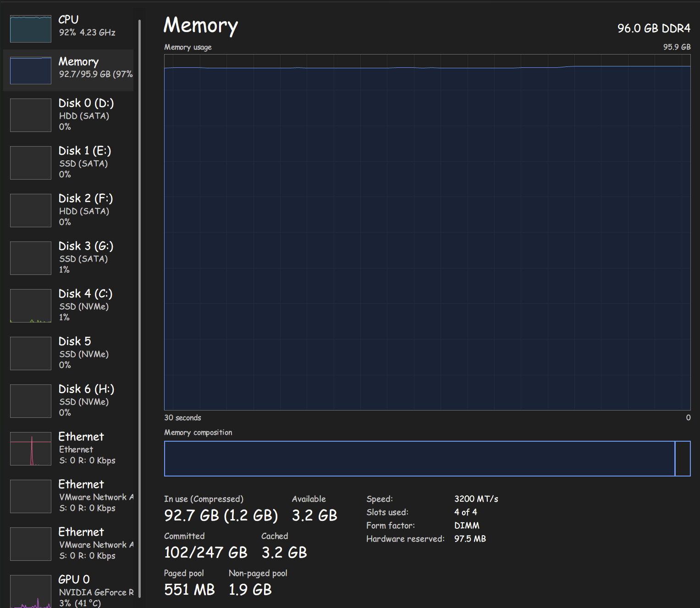Viewport: 700px width, 608px height.
Task: Select GPU 0 NVIDIA GeForce entry
Action: pyautogui.click(x=68, y=591)
